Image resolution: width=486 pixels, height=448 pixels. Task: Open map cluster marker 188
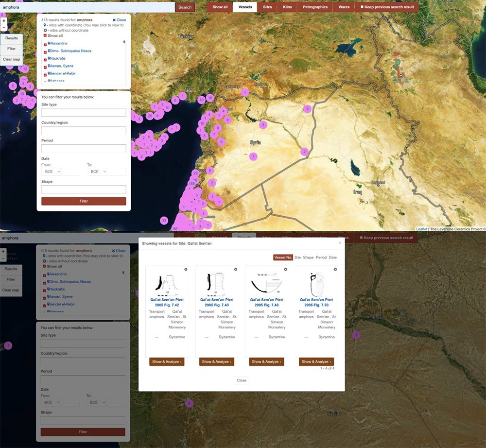coord(191,183)
